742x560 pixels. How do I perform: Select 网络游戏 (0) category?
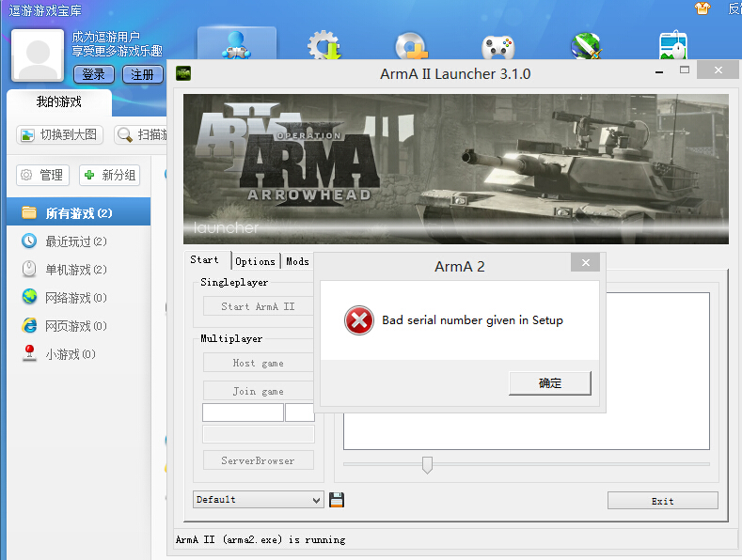pos(79,298)
